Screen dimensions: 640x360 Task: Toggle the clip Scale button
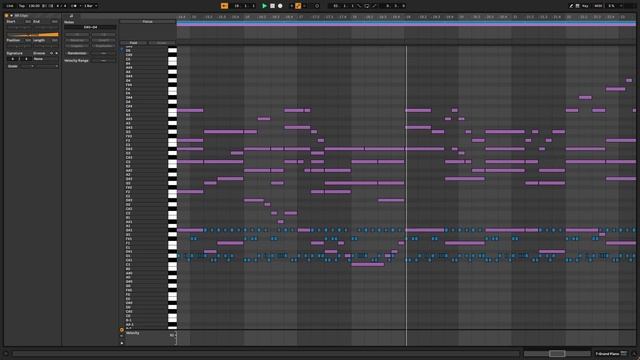tap(13, 66)
